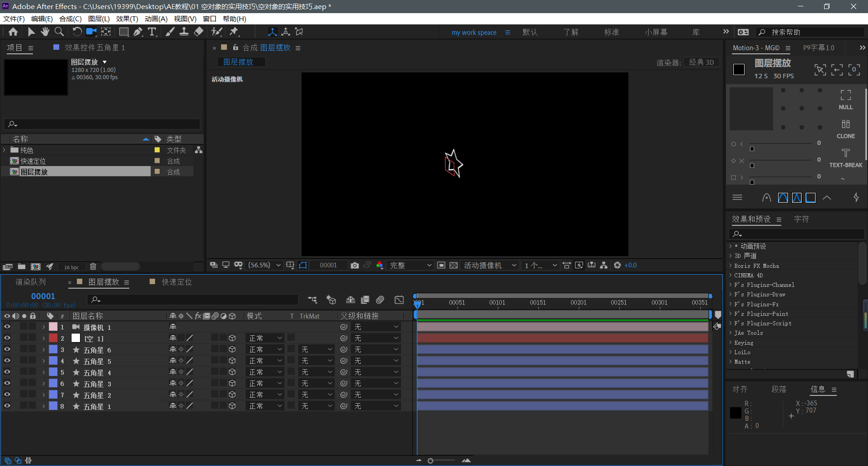868x466 pixels.
Task: Select the 标准 workspace
Action: 611,32
